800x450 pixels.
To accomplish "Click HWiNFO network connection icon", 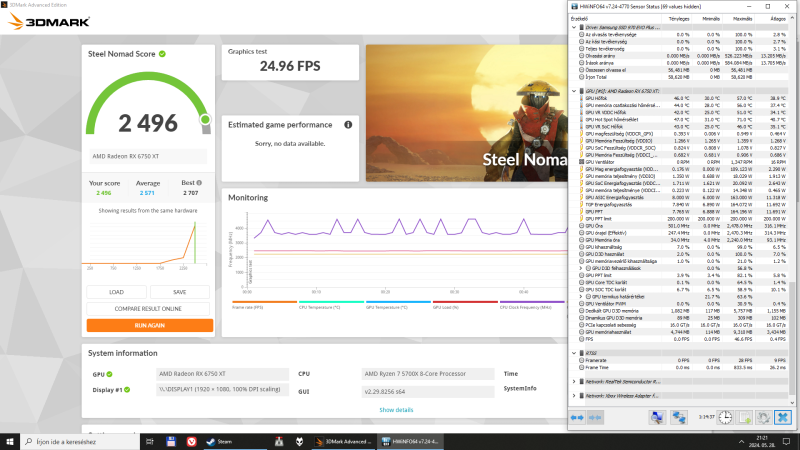I will point(679,417).
